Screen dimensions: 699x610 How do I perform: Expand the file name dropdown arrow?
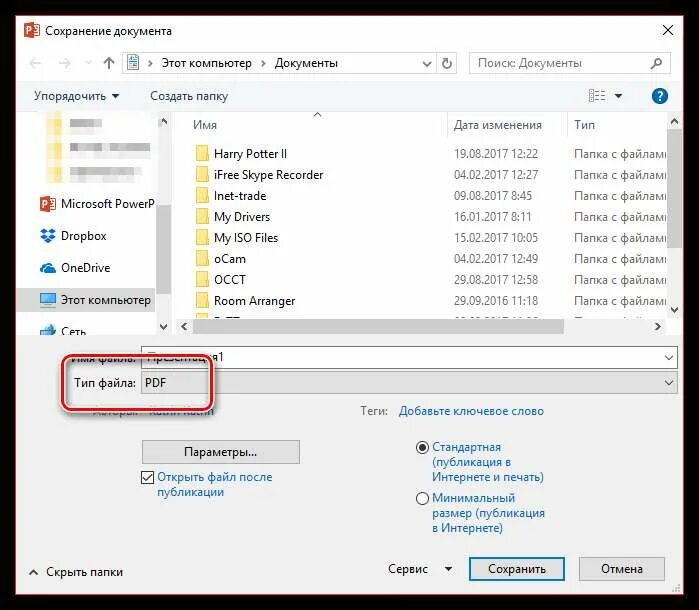pos(669,358)
